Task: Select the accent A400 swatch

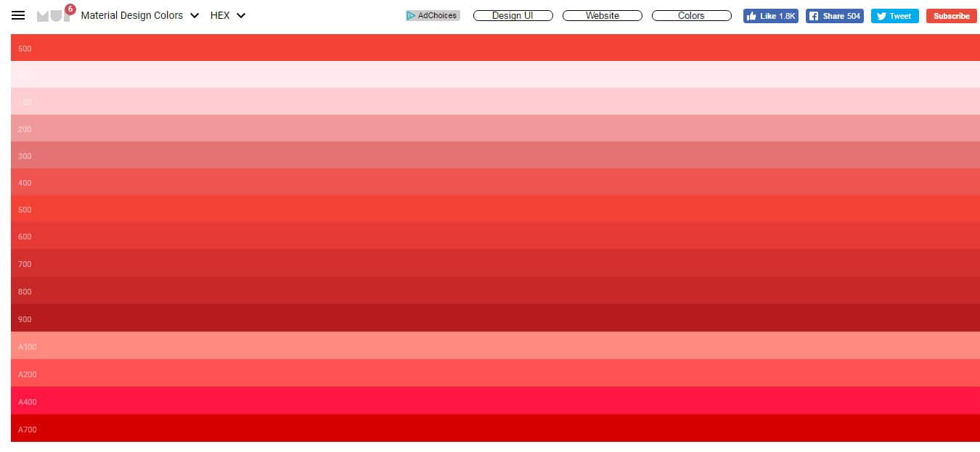Action: (495, 400)
